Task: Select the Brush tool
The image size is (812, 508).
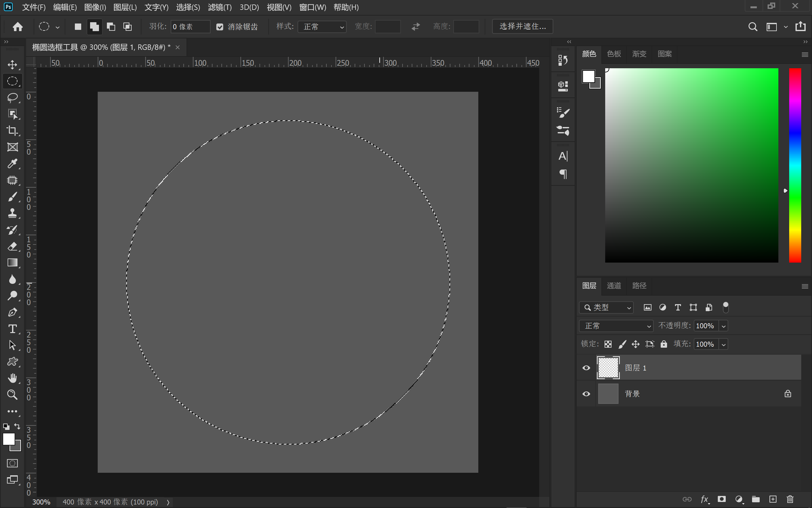Action: coord(12,197)
